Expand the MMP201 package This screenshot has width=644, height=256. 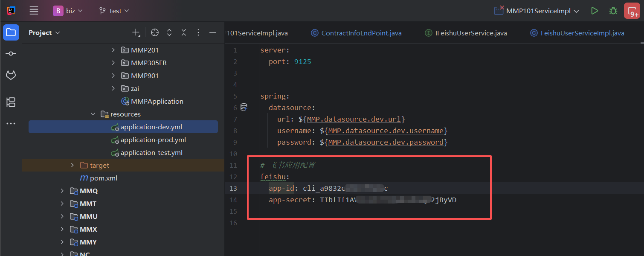[x=113, y=50]
